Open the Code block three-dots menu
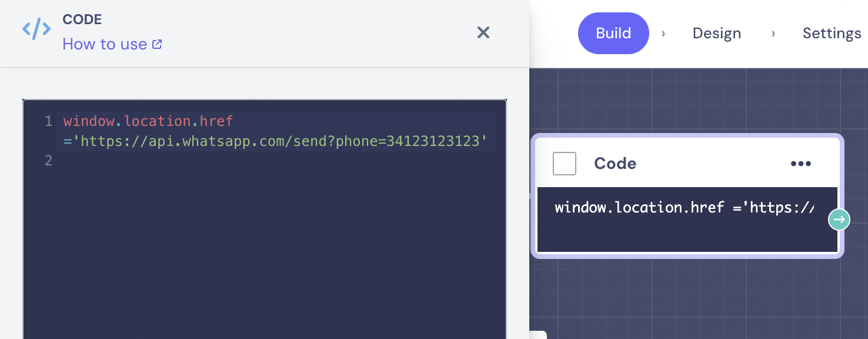Viewport: 868px width, 339px height. (801, 164)
